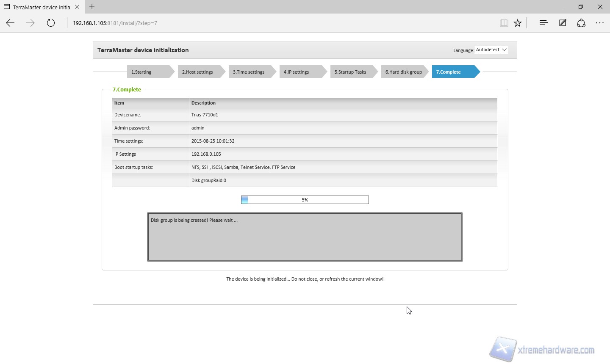The image size is (610, 364).
Task: Open a new browser tab
Action: point(92,7)
